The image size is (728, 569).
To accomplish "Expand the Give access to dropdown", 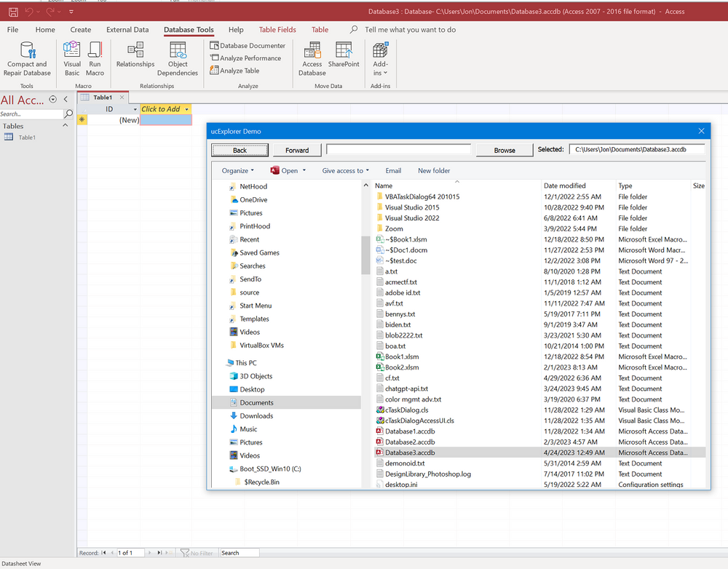I will (344, 170).
